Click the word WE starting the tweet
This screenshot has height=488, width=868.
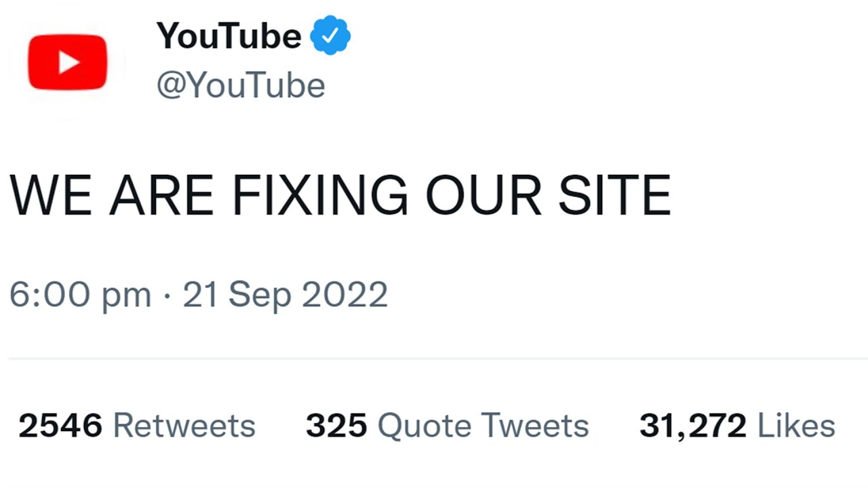point(51,196)
